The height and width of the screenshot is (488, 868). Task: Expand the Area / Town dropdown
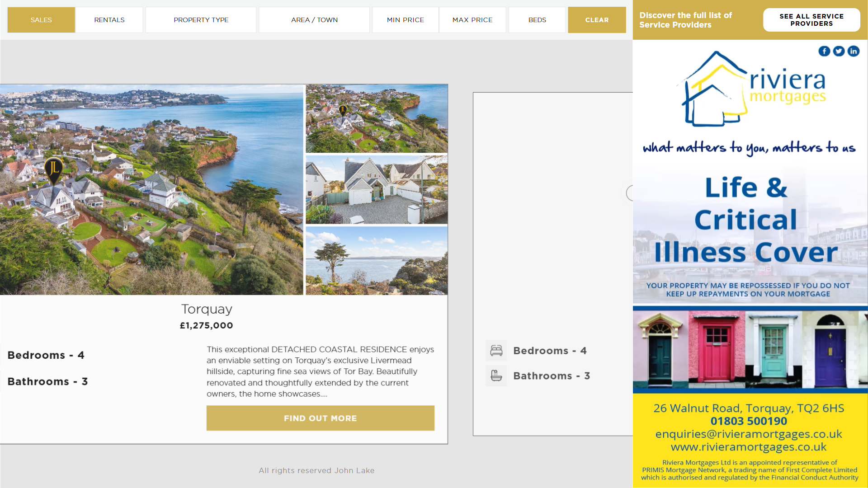click(314, 20)
